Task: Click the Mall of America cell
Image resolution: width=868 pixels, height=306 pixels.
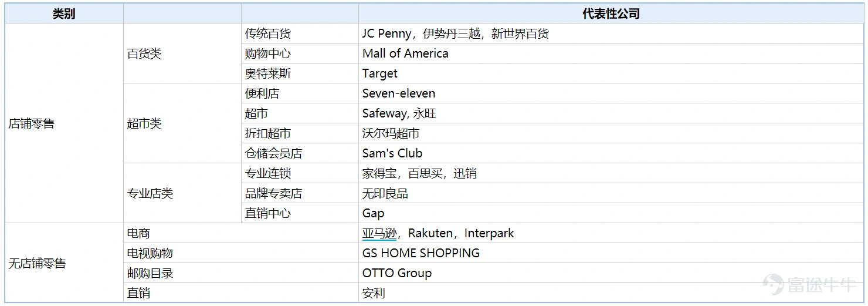Action: [x=611, y=53]
